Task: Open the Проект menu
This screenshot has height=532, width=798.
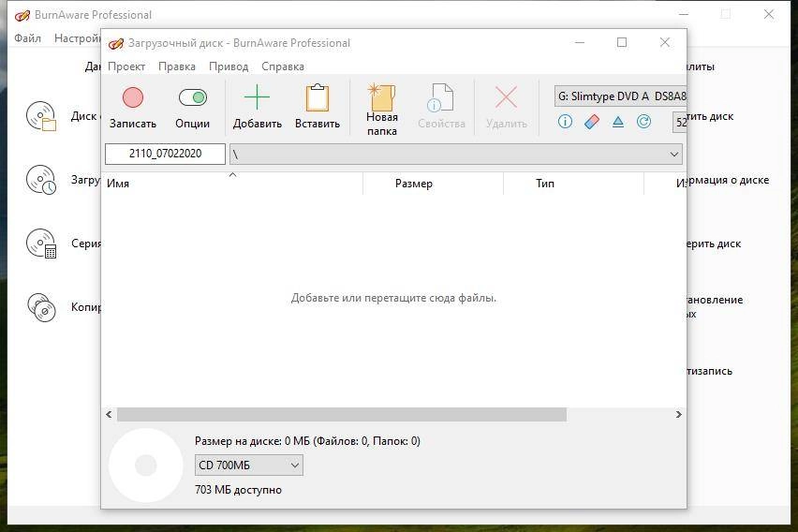Action: [126, 66]
